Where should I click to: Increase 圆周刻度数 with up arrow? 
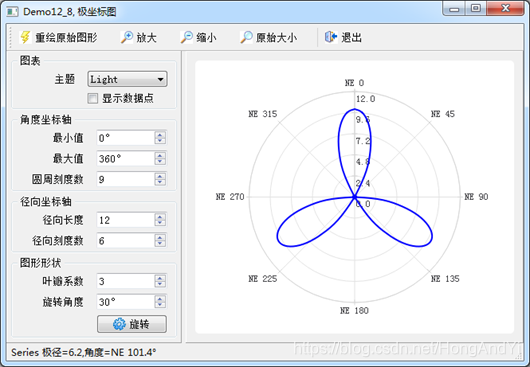[160, 175]
